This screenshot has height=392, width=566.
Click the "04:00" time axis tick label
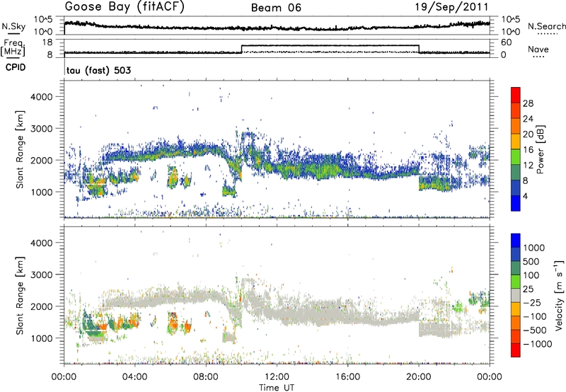pos(135,377)
